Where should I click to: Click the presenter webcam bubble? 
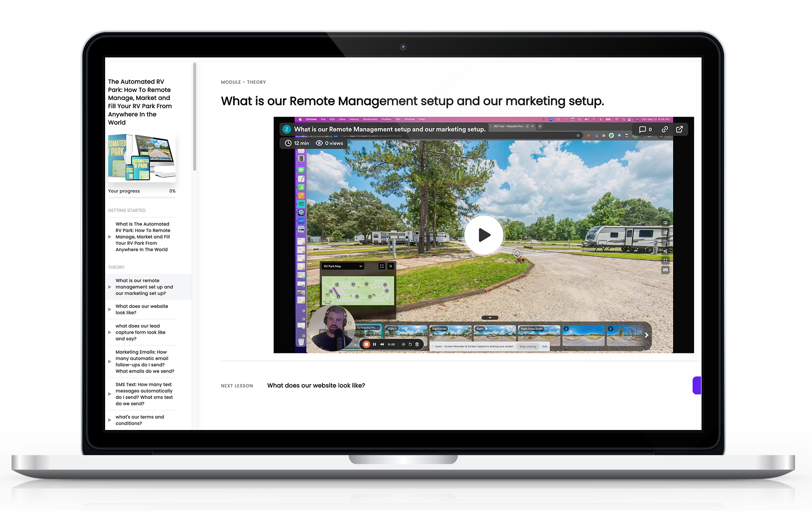(331, 328)
